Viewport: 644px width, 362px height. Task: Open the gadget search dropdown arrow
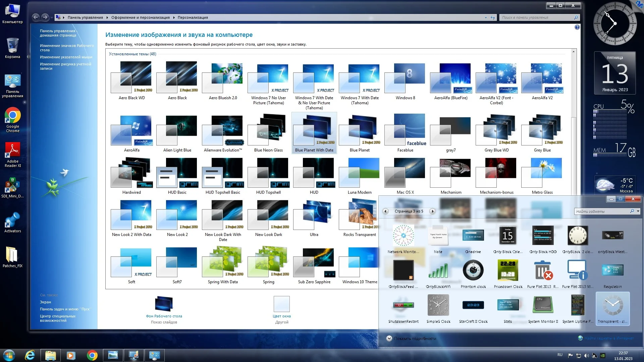[x=638, y=211]
